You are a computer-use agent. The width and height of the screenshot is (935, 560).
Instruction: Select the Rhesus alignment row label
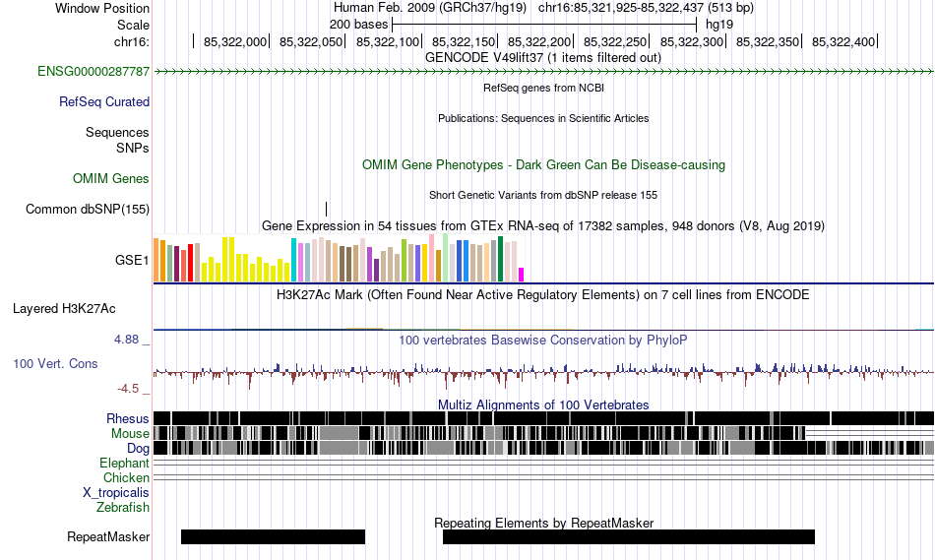click(128, 418)
